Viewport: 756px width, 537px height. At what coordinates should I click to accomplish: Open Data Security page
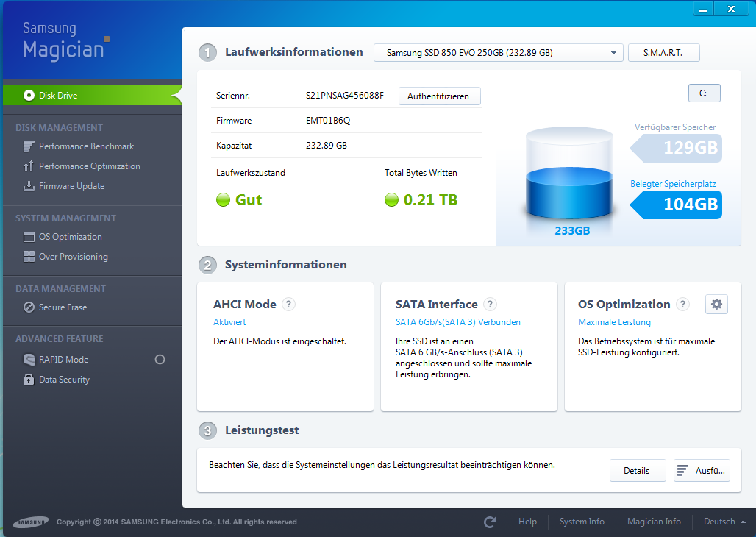click(64, 380)
